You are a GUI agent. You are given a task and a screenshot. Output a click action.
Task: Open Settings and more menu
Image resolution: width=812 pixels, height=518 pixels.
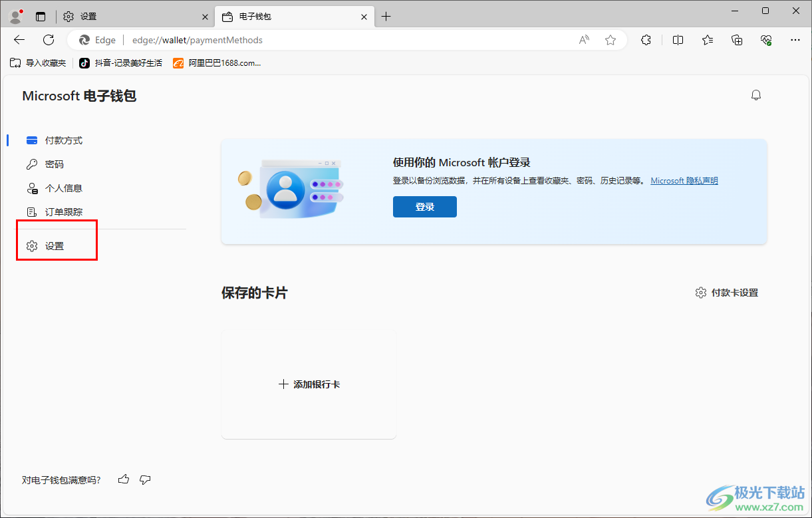pyautogui.click(x=795, y=40)
